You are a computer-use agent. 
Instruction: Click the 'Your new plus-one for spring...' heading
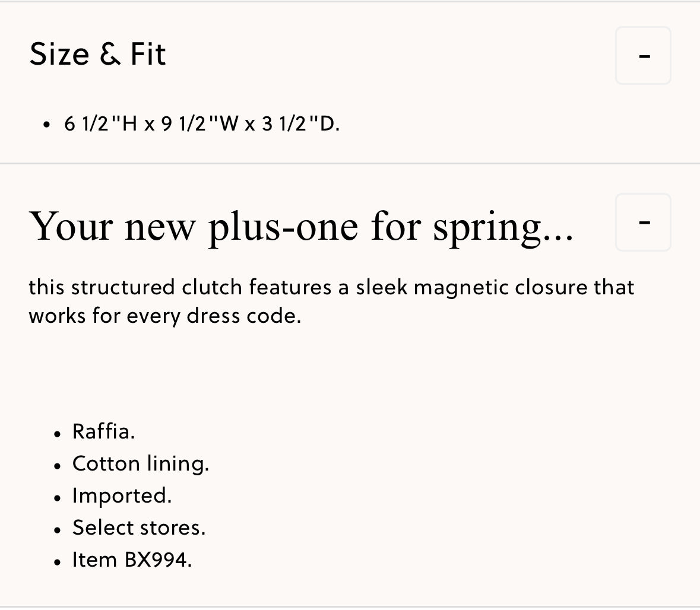point(301,227)
